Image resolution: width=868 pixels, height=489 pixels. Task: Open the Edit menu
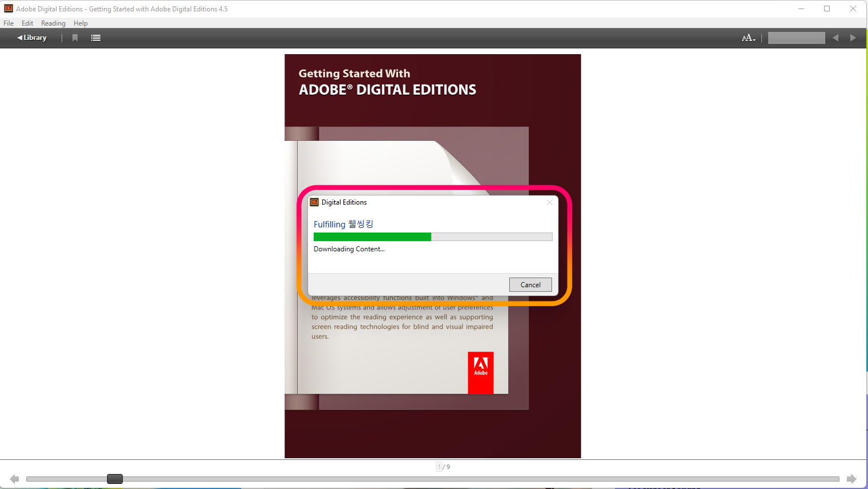tap(27, 23)
